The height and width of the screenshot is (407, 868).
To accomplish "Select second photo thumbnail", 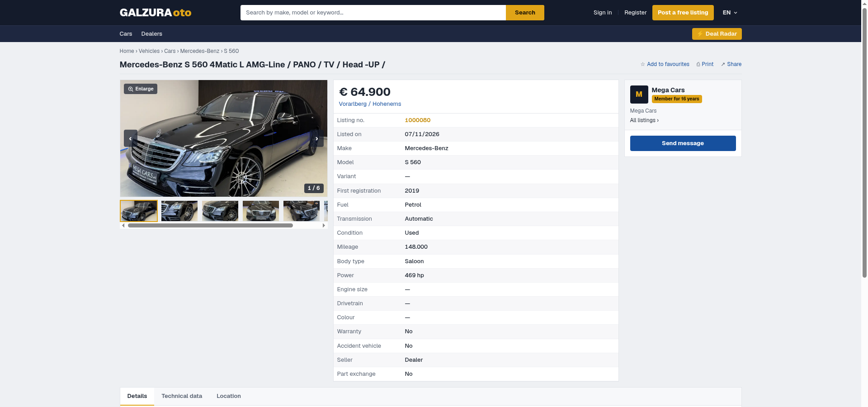I will (x=179, y=211).
